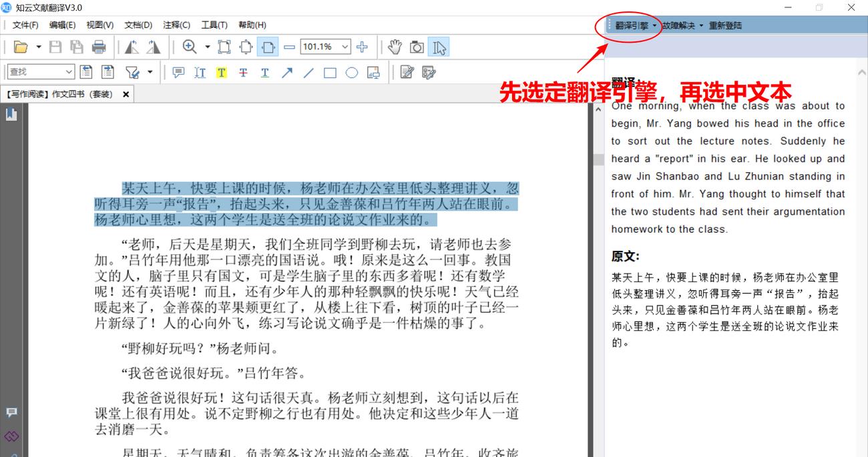Pick the Arrow drawing tool
Image resolution: width=868 pixels, height=457 pixels.
(x=286, y=72)
